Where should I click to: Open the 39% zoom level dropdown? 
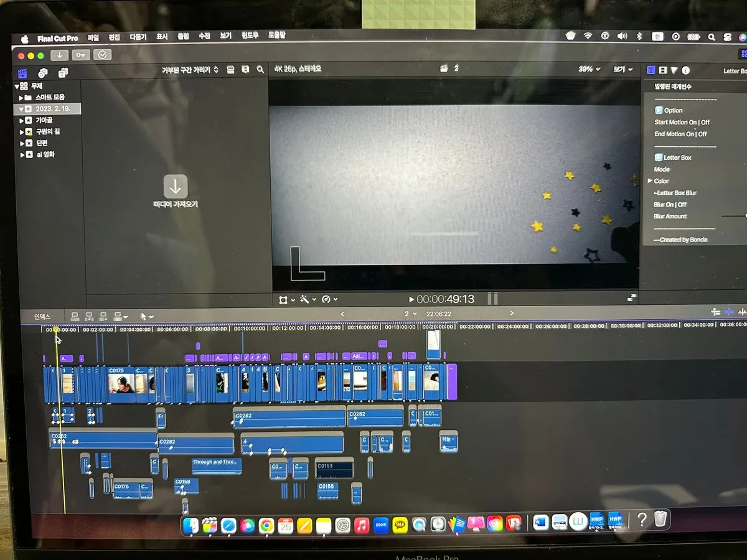click(589, 69)
